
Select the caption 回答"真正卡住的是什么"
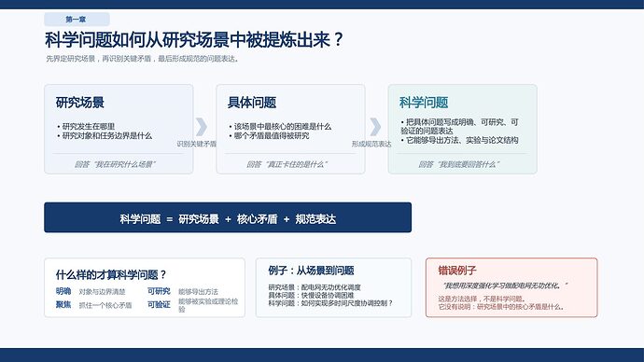[287, 164]
